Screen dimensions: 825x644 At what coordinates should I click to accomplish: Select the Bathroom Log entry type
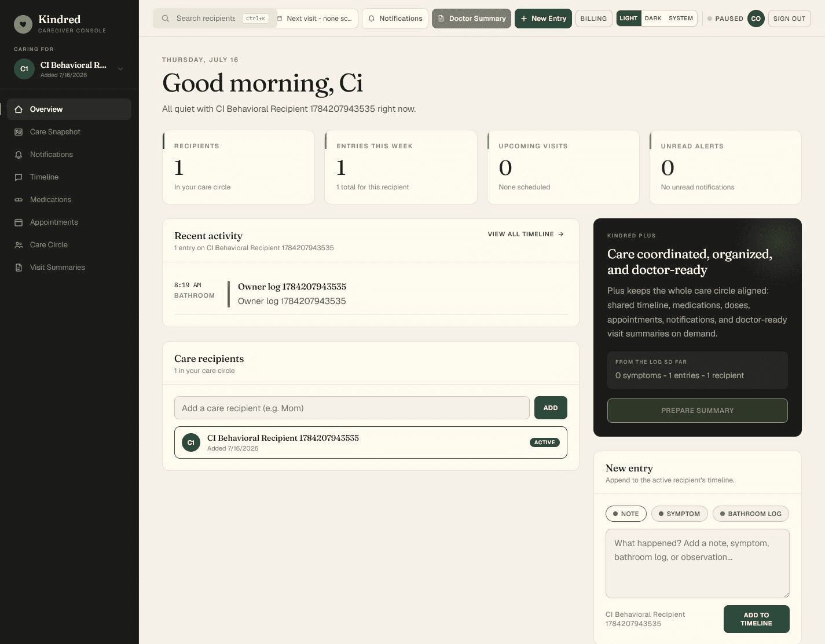[x=750, y=514]
